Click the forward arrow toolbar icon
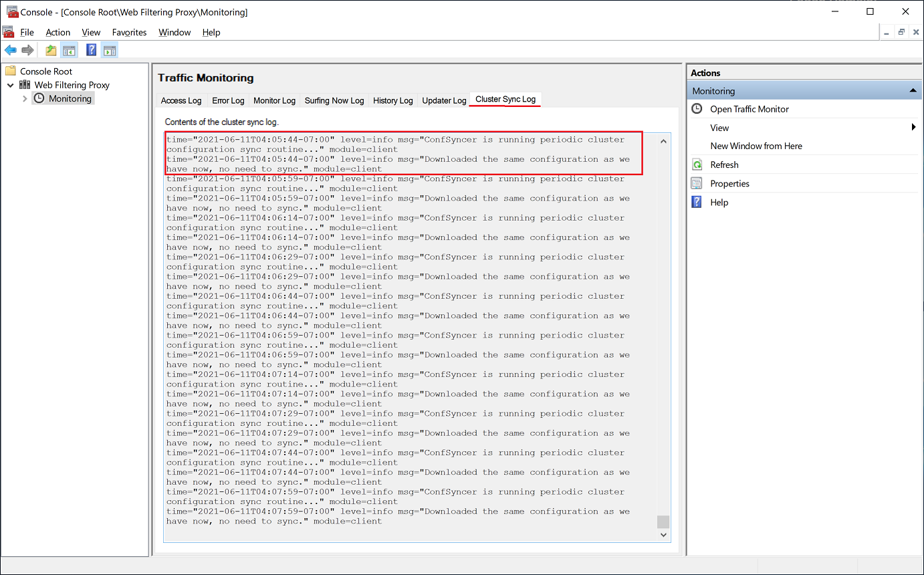Screen dimensions: 924x575 pyautogui.click(x=27, y=50)
